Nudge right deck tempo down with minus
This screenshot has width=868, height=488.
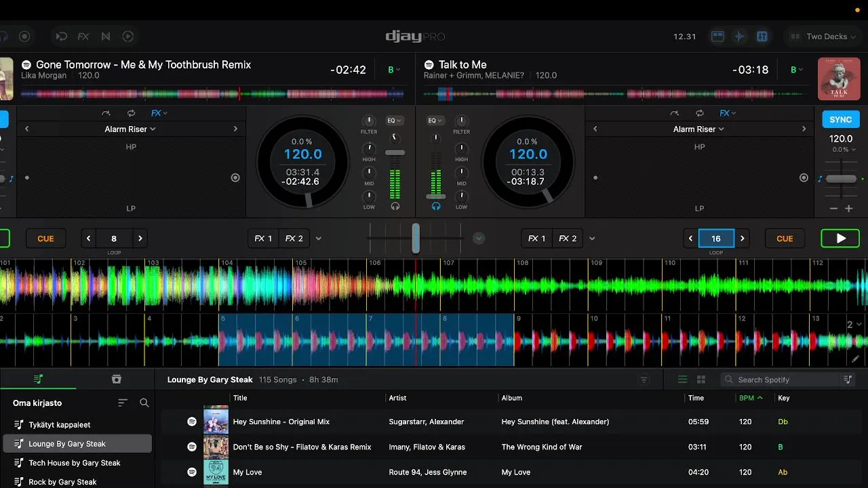833,209
